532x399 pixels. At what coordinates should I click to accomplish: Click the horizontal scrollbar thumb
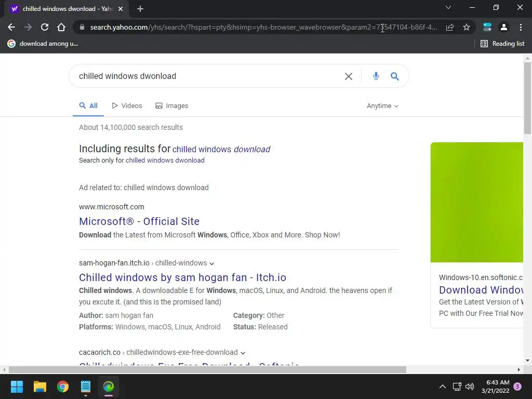[207, 369]
